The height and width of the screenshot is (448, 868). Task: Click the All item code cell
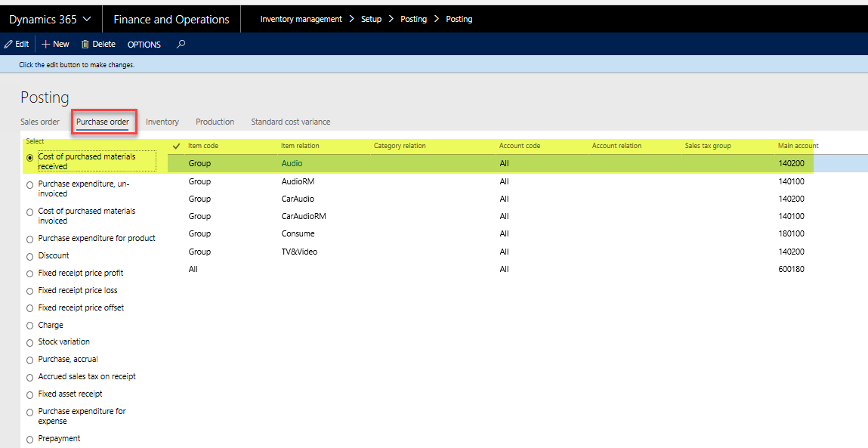pos(193,270)
